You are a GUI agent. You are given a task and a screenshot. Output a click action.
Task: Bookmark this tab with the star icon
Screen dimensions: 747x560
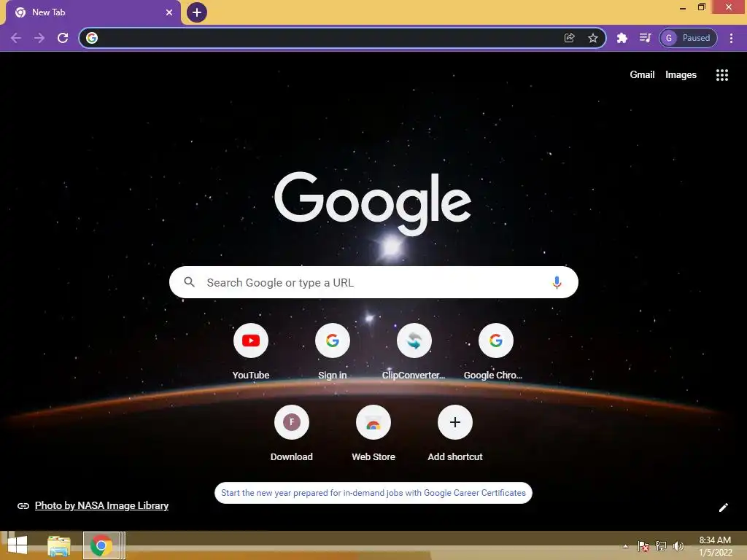pos(592,38)
